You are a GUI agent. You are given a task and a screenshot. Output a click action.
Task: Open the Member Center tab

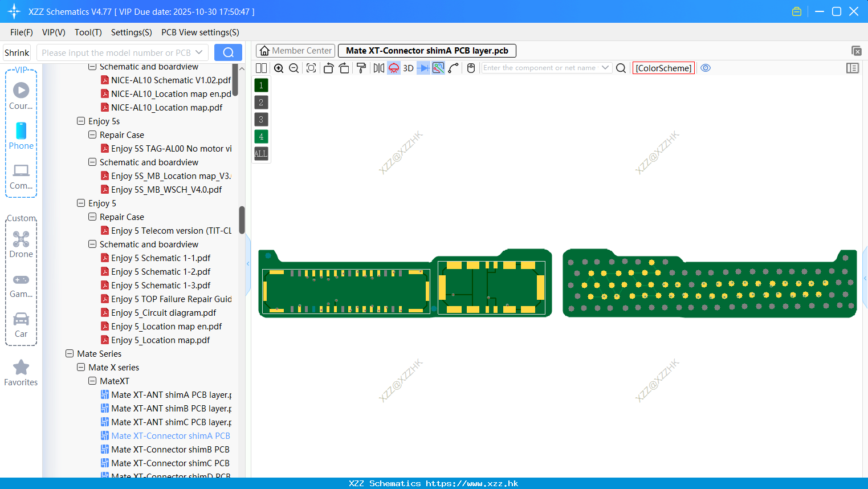pyautogui.click(x=295, y=51)
